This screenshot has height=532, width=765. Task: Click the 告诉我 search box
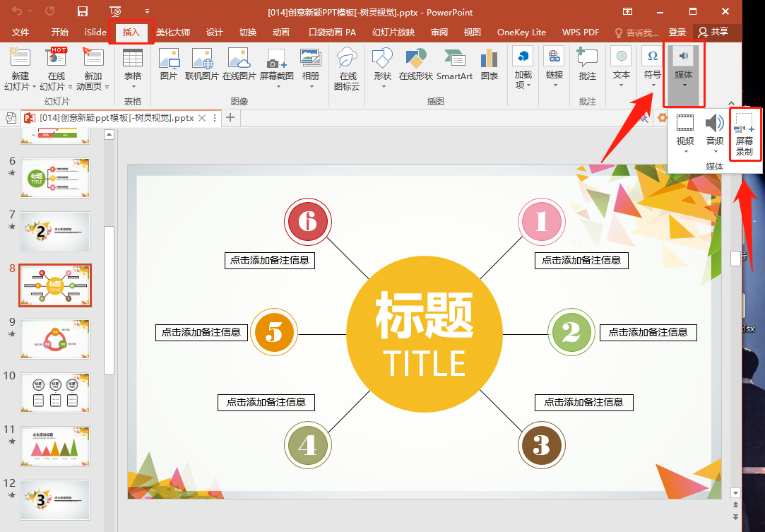[636, 32]
